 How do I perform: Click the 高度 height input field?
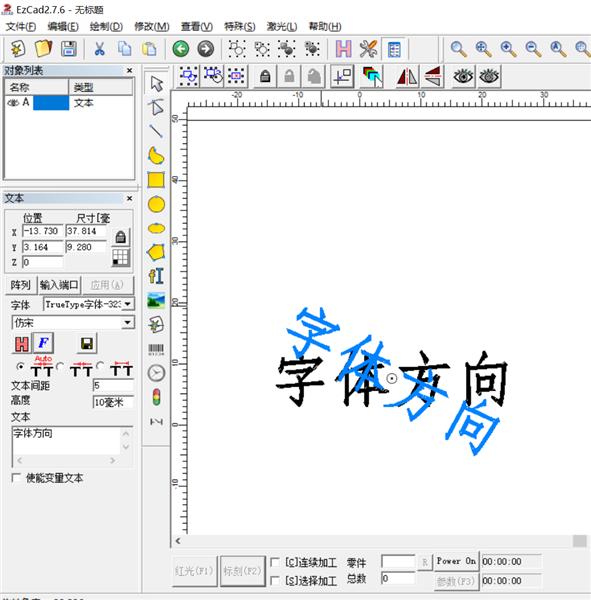click(x=113, y=402)
